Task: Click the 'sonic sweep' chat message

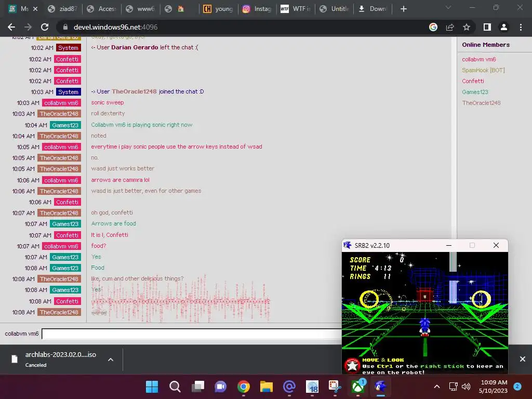Action: [x=107, y=102]
